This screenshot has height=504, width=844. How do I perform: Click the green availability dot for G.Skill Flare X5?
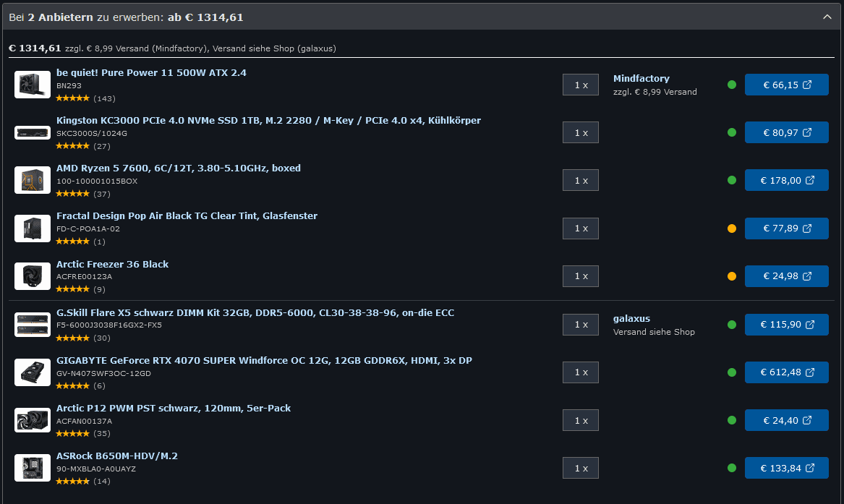click(x=731, y=325)
